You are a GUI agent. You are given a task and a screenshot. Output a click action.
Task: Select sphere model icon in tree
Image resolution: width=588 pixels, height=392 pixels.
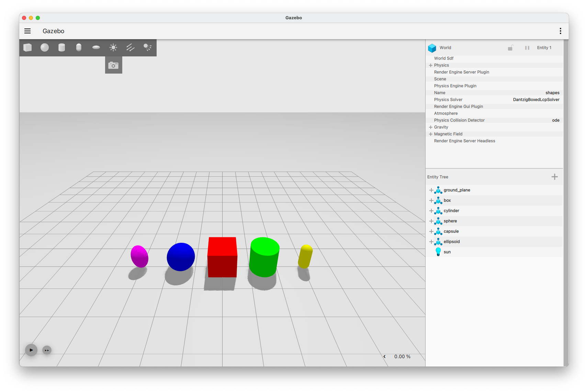pyautogui.click(x=438, y=221)
